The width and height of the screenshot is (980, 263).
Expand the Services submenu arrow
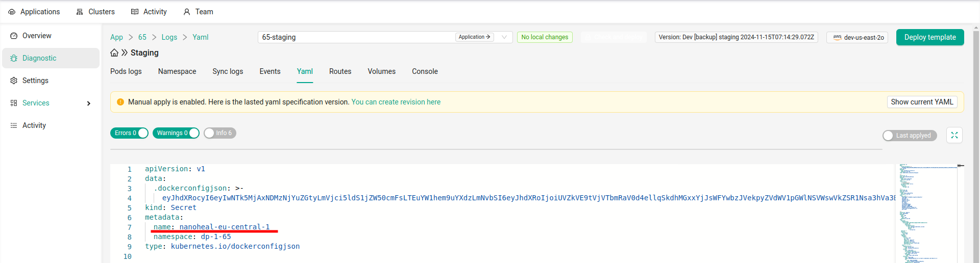click(x=89, y=103)
